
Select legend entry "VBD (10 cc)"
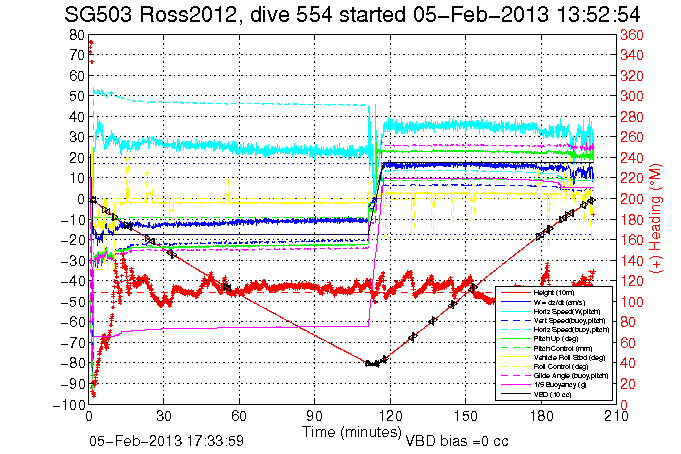pos(552,394)
